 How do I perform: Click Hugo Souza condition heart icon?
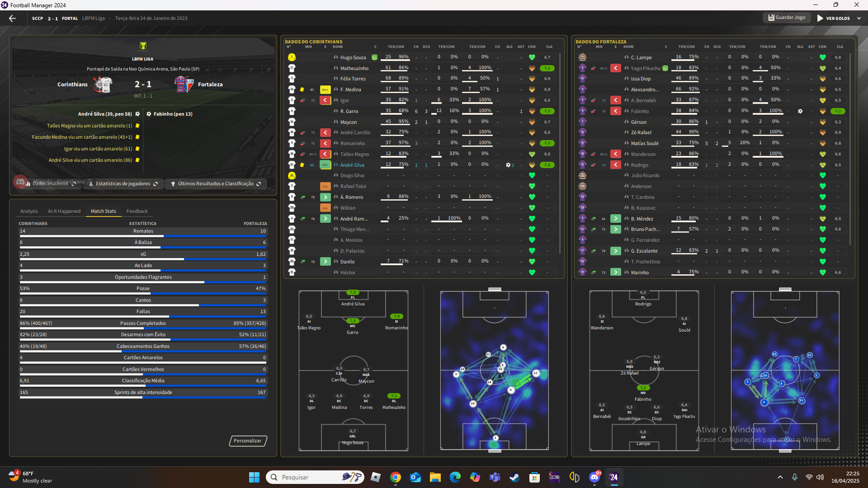[532, 57]
